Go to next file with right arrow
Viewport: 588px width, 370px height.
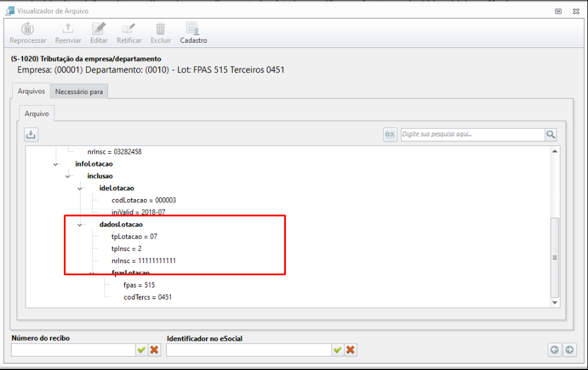pyautogui.click(x=569, y=350)
